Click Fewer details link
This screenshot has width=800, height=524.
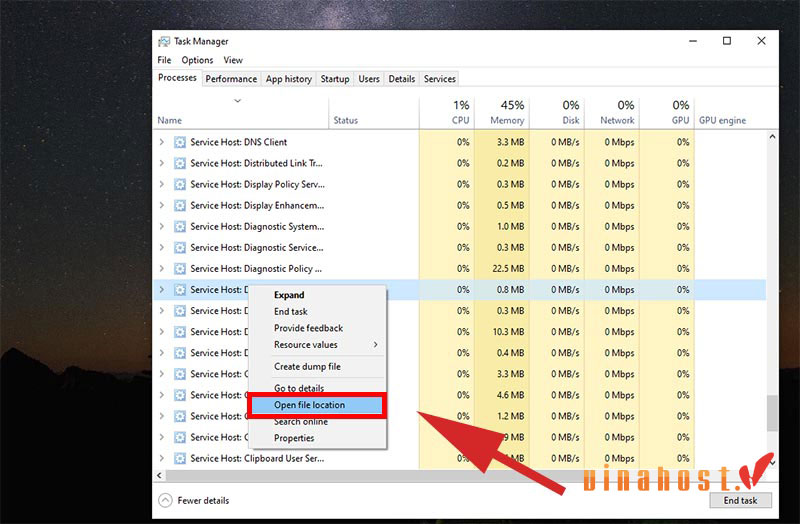[203, 501]
